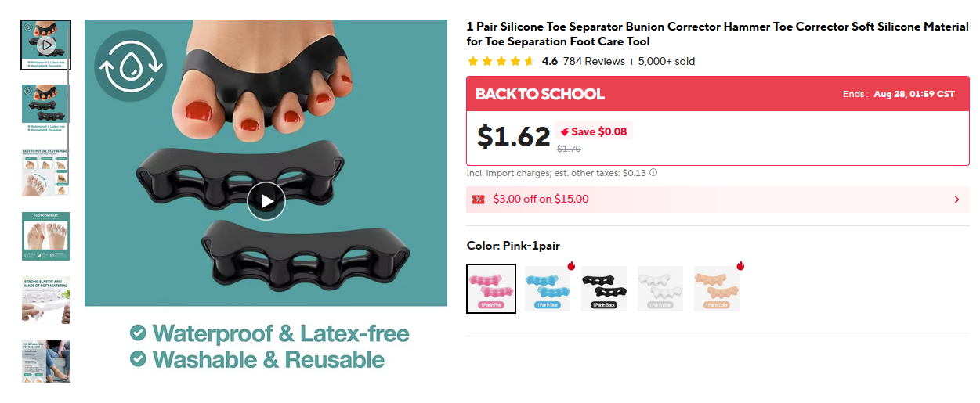
Task: Play the product video in main image
Action: tap(266, 201)
